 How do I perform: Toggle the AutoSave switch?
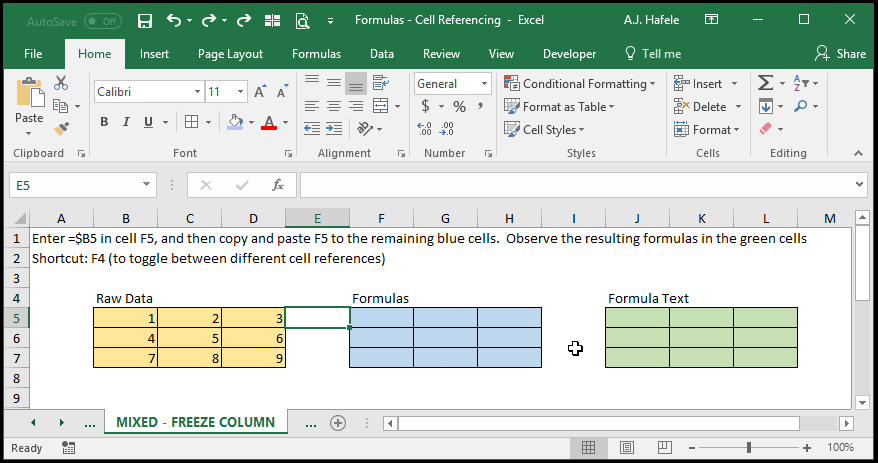tap(102, 21)
